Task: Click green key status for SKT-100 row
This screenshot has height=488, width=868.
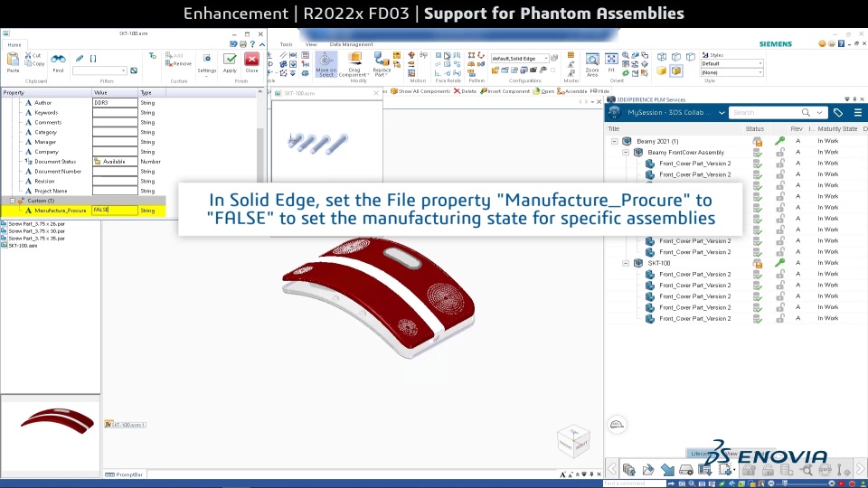Action: coord(780,263)
